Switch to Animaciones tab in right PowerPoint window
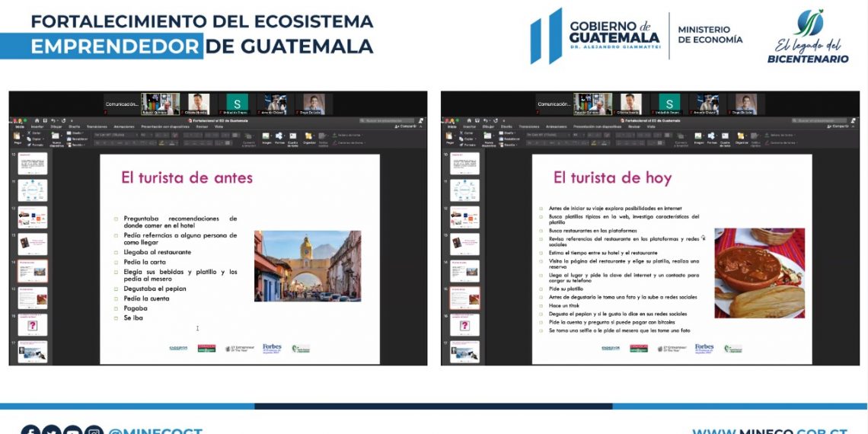 tap(556, 126)
